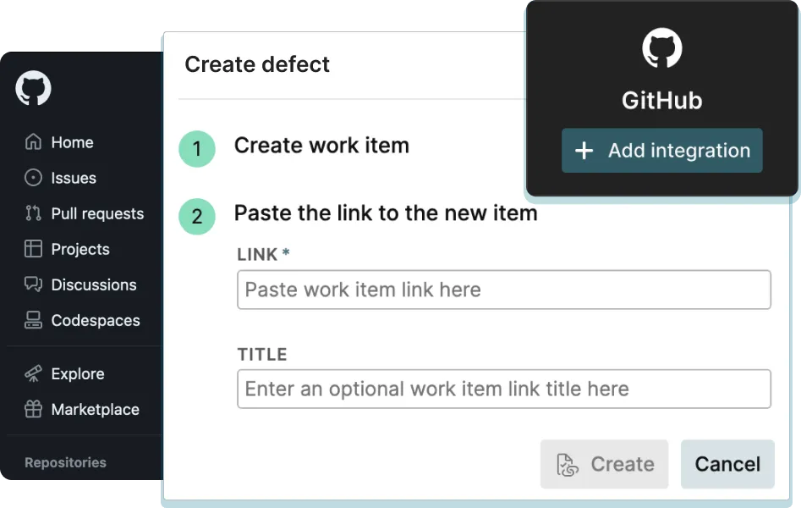Click the GitHub logo in the sidebar
This screenshot has width=812, height=508.
(x=34, y=88)
